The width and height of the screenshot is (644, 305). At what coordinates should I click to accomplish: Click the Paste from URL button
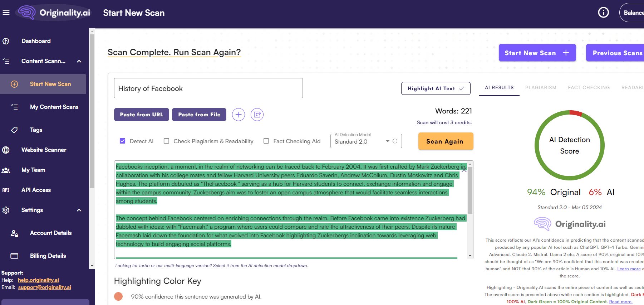click(142, 115)
